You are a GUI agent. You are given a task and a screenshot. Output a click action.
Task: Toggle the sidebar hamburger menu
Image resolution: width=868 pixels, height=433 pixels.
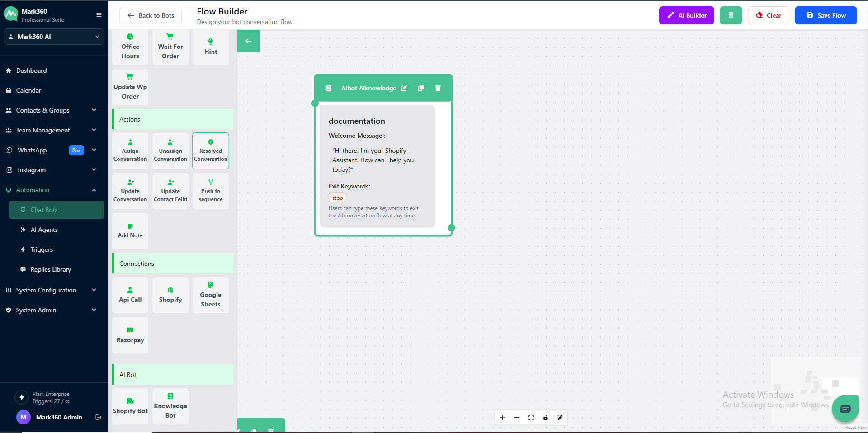click(99, 15)
